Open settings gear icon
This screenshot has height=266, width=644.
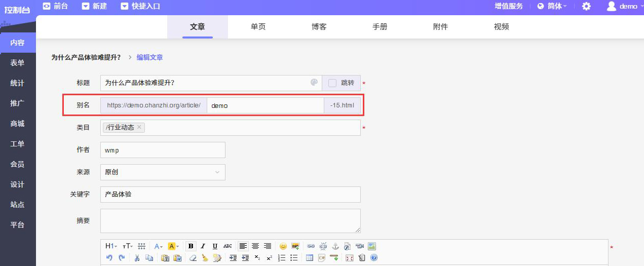(586, 6)
